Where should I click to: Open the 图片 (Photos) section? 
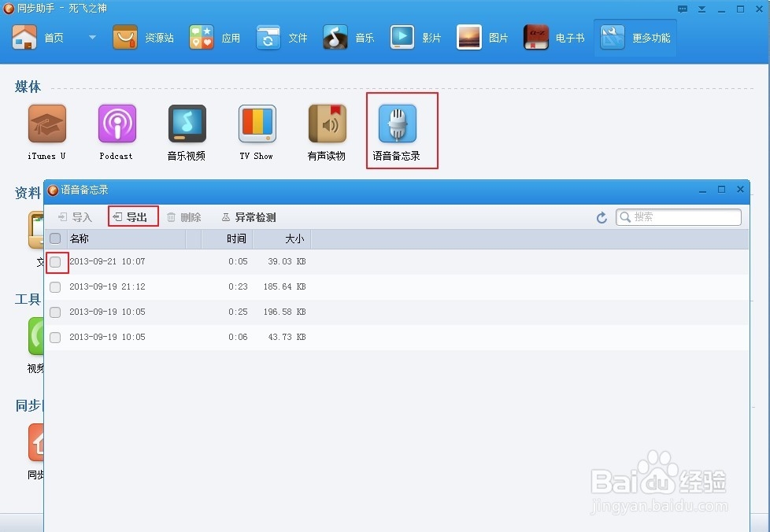(x=482, y=36)
